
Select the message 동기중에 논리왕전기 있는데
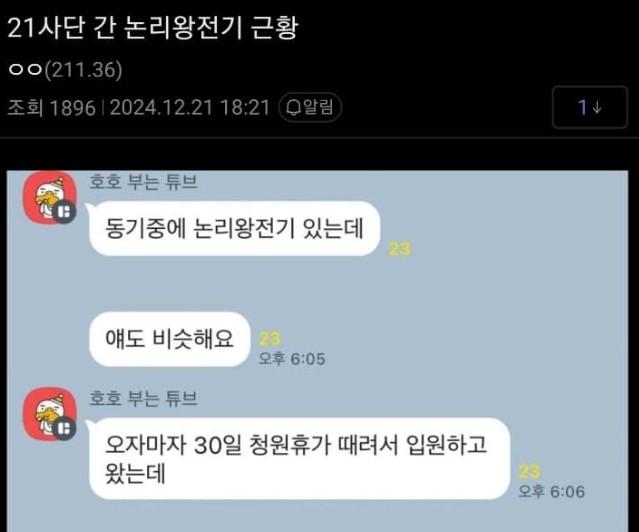234,228
